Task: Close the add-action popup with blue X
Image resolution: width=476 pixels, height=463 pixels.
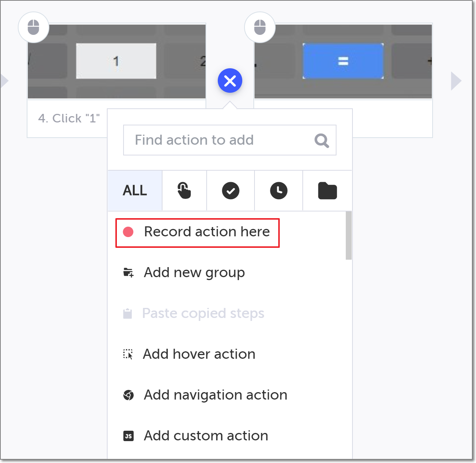Action: tap(230, 81)
